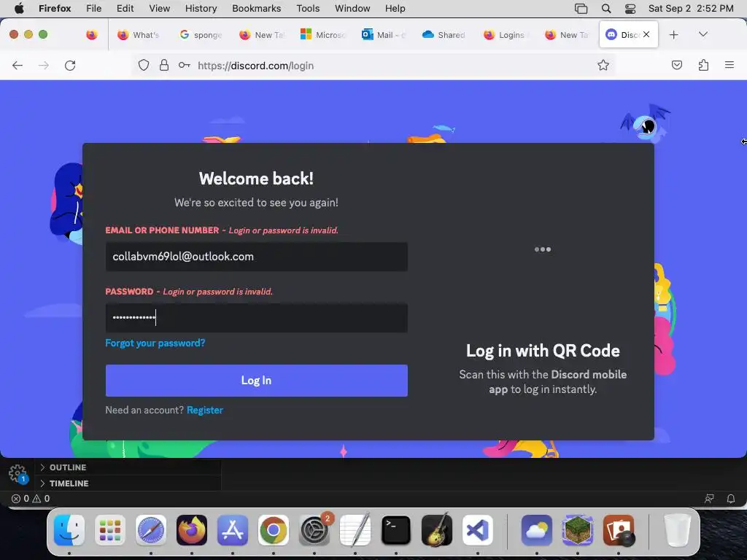Open the Bookmarks menu
The width and height of the screenshot is (747, 560).
tap(256, 8)
